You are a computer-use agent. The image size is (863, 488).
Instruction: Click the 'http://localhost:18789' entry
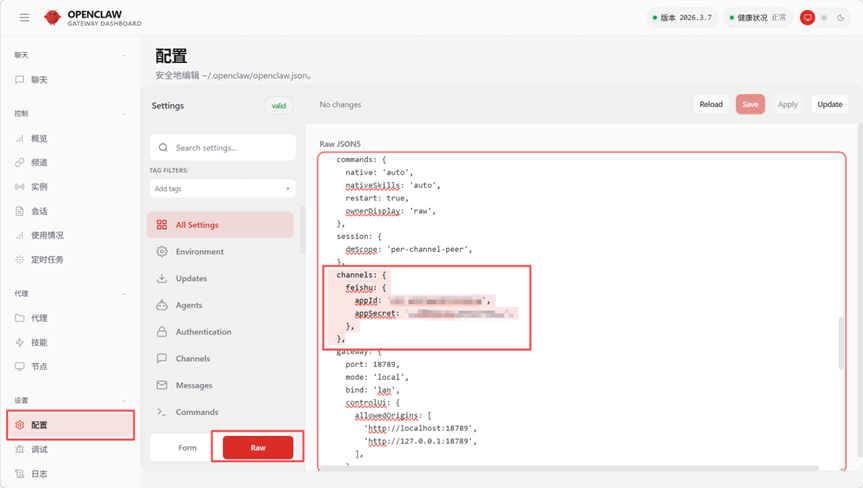point(420,428)
